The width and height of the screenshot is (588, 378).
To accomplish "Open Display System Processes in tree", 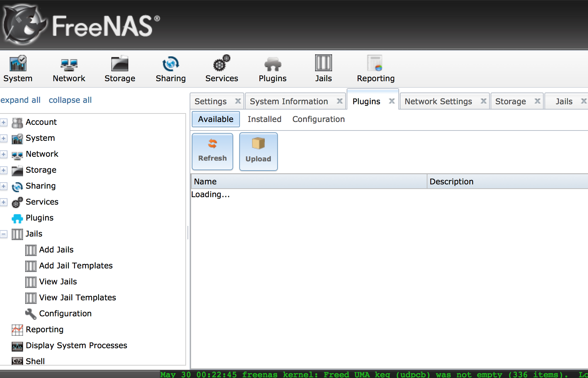I will pyautogui.click(x=77, y=345).
